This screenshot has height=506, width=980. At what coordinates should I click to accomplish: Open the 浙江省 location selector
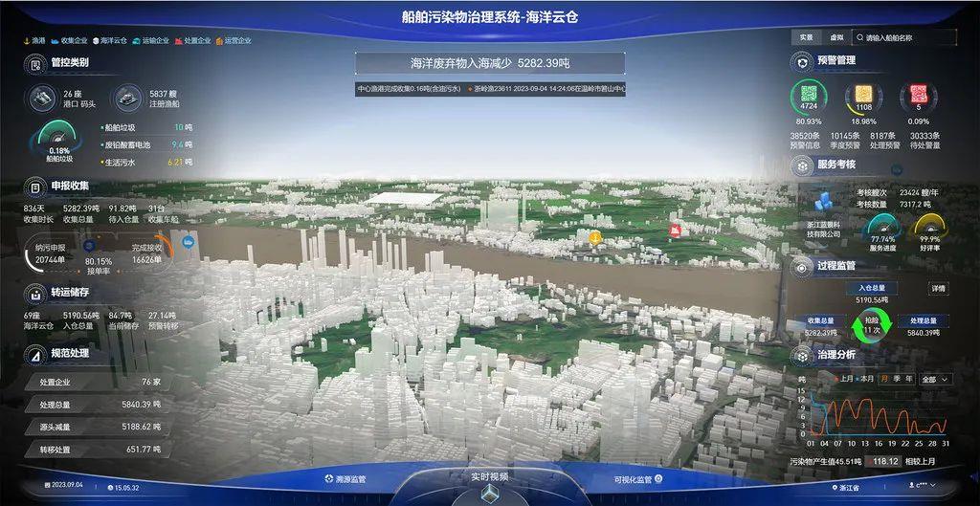click(846, 487)
